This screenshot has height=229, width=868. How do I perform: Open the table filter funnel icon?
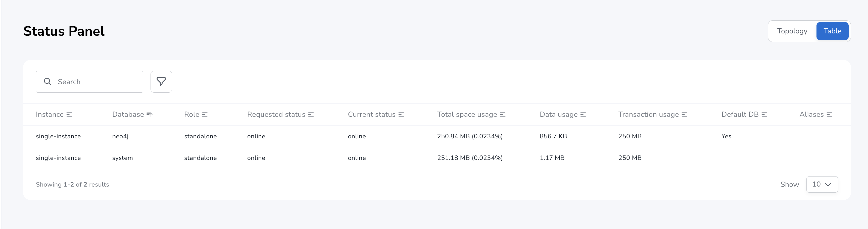coord(161,82)
